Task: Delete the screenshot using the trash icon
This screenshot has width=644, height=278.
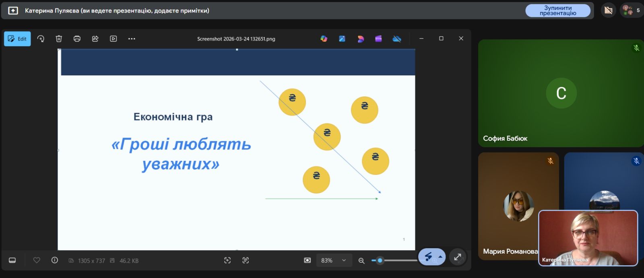Action: pos(59,39)
